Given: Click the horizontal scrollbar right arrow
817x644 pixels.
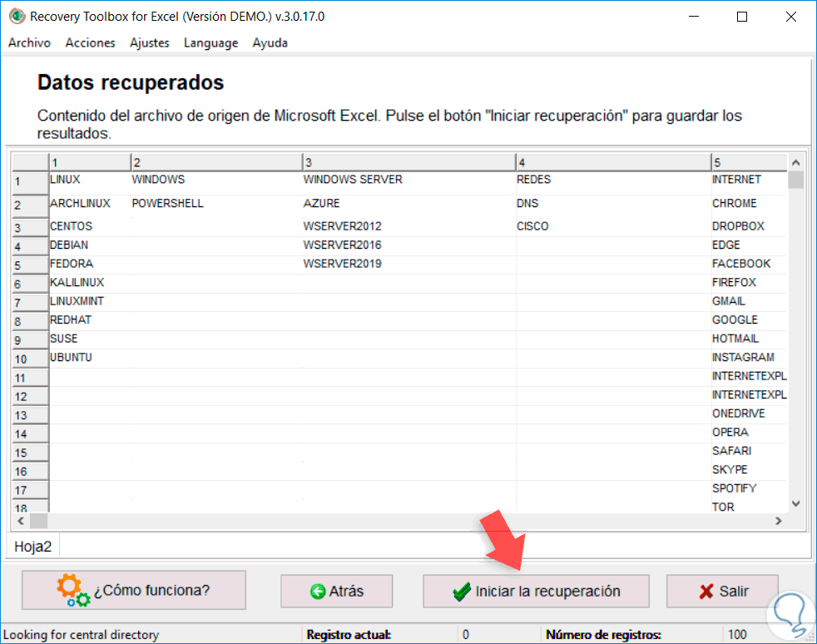Looking at the screenshot, I should pyautogui.click(x=779, y=521).
